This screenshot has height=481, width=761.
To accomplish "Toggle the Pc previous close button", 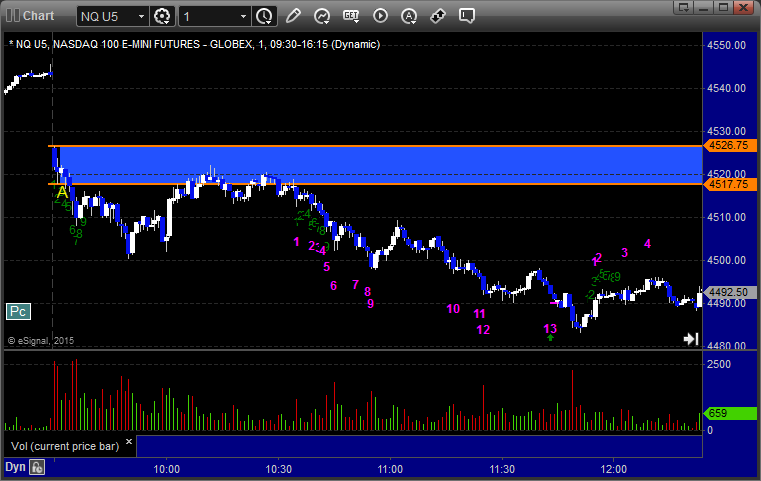I will click(x=18, y=312).
